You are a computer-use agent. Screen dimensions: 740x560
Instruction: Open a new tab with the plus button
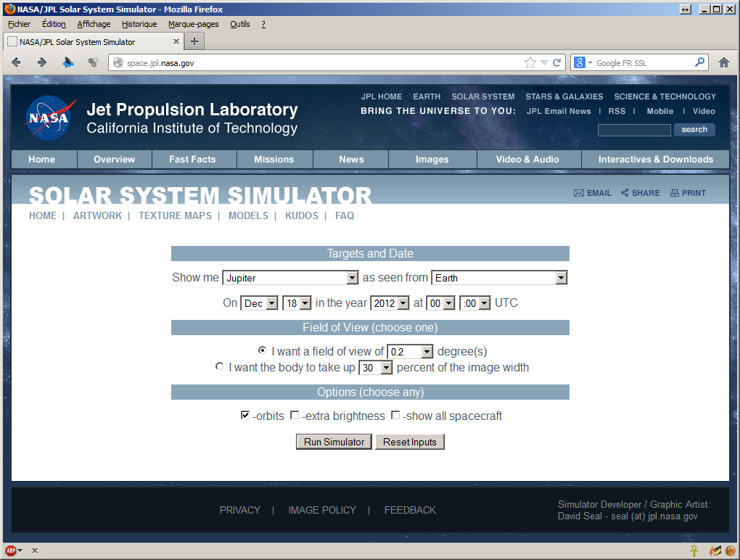pyautogui.click(x=194, y=41)
